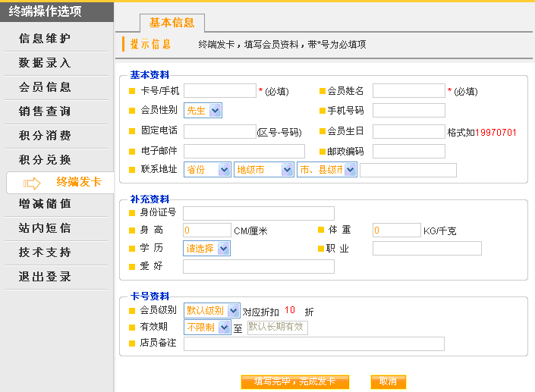
Task: Expand the 省份 province dropdown
Action: click(206, 170)
